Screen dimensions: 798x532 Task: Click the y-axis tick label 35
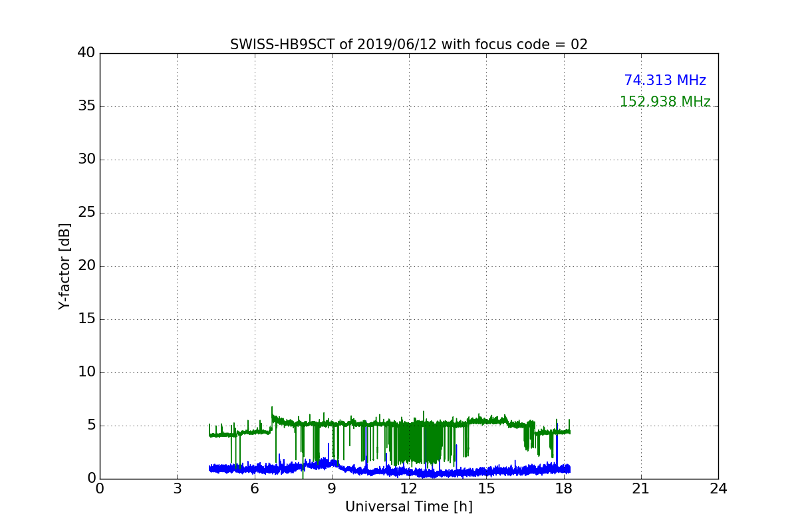(86, 106)
